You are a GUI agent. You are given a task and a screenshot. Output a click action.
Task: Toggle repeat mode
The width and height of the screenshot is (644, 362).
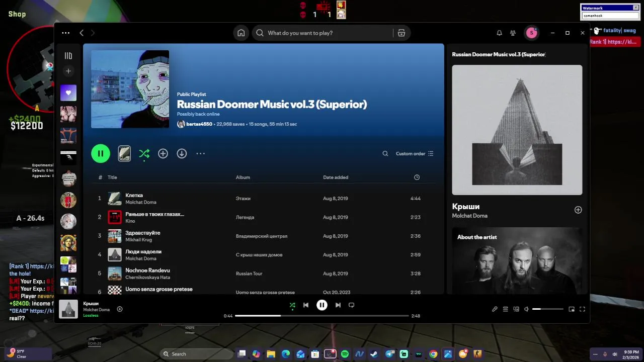(x=352, y=305)
